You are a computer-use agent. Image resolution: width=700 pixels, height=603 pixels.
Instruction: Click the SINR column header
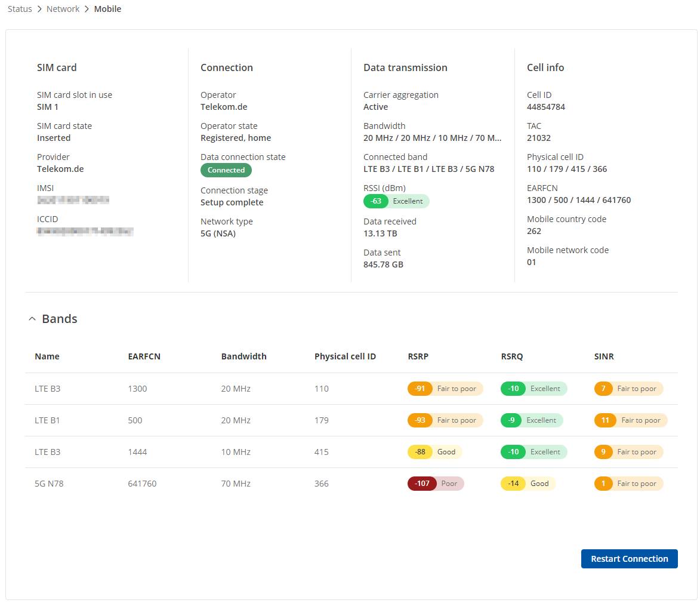[604, 356]
